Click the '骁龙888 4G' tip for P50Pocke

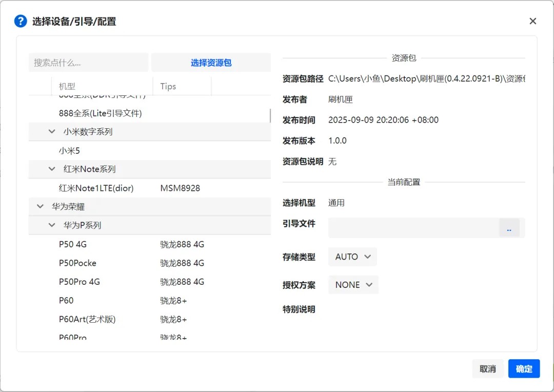pyautogui.click(x=182, y=263)
